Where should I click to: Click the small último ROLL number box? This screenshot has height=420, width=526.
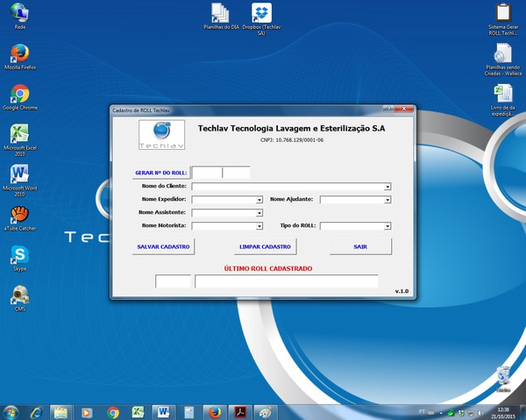(173, 281)
